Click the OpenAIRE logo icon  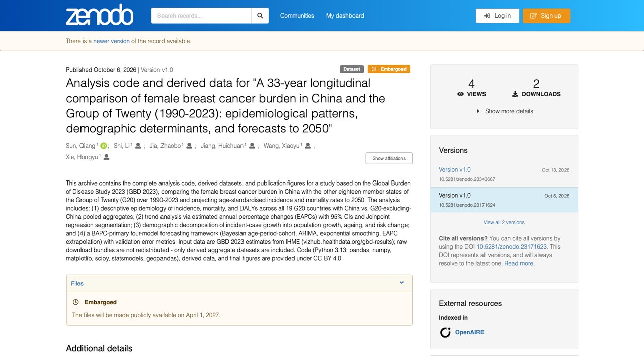445,332
